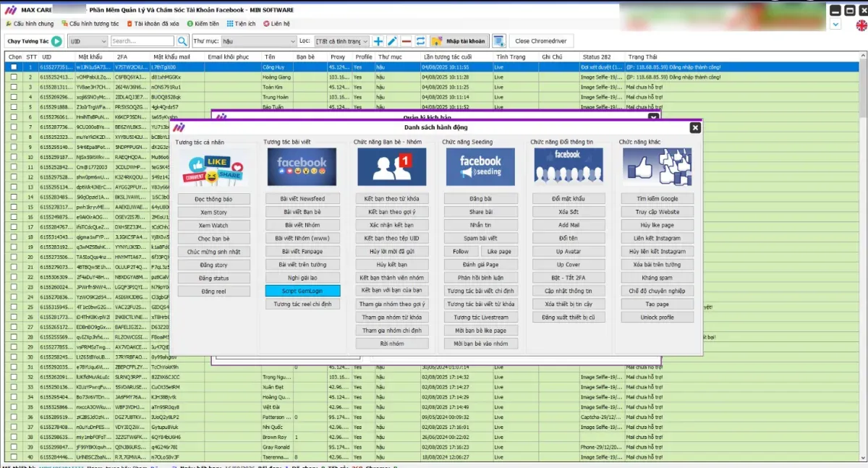Tick the checkbox for row 3 Toàn Kim
The width and height of the screenshot is (868, 468).
coord(13,87)
